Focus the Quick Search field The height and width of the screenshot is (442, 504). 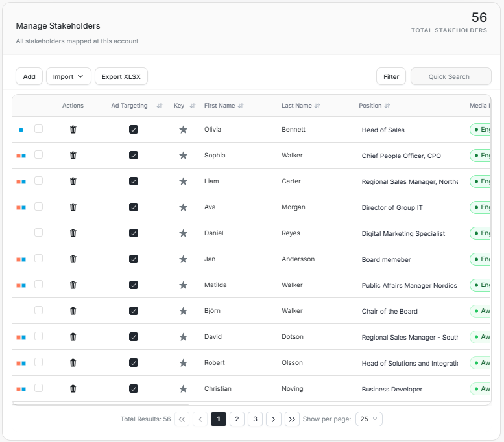[451, 76]
